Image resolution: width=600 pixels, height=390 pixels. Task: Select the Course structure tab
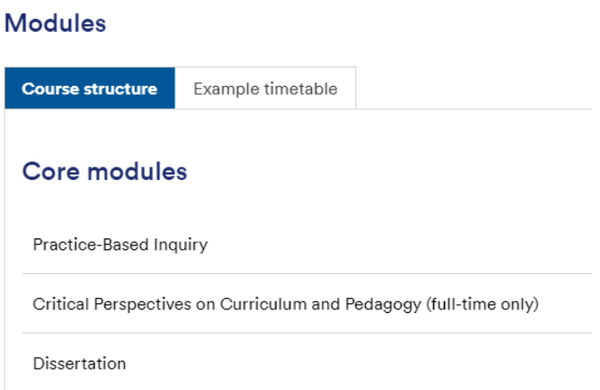click(90, 88)
